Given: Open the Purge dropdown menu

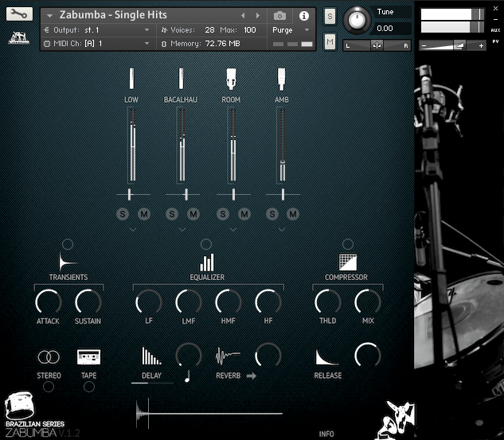Looking at the screenshot, I should [290, 29].
